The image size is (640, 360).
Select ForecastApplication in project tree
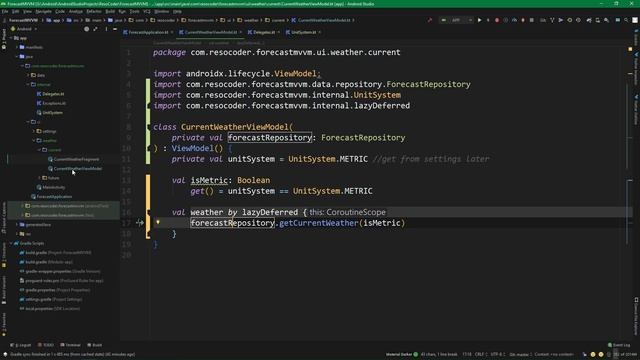tap(54, 197)
